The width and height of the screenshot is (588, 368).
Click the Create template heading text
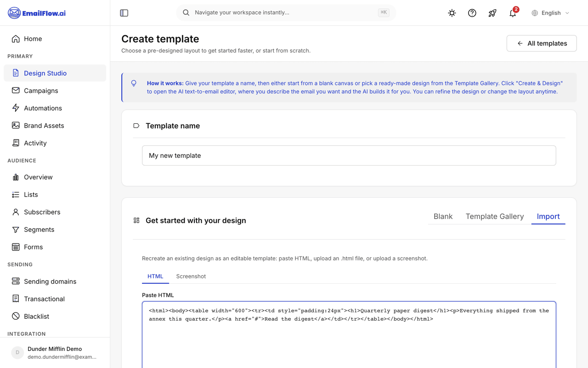pos(160,39)
